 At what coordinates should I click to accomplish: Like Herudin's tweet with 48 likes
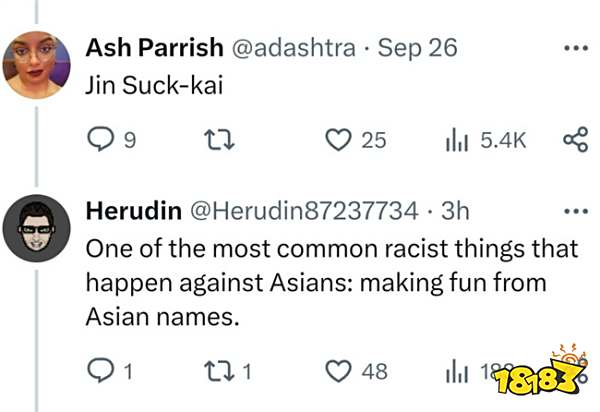[339, 372]
